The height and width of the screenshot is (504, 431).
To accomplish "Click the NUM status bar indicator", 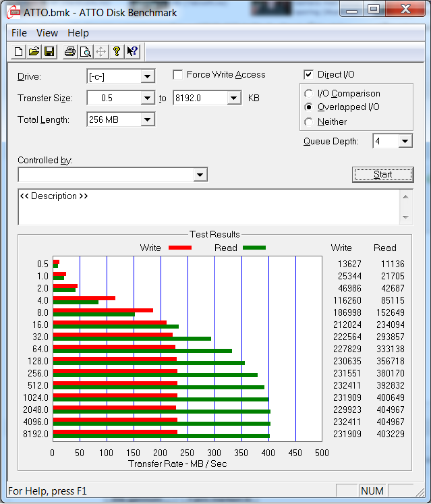I will click(372, 491).
